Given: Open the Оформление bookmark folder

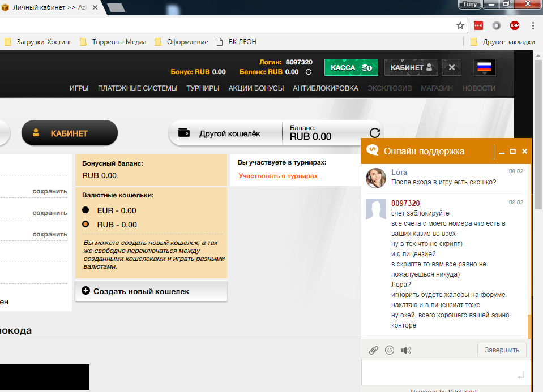Looking at the screenshot, I should click(181, 42).
